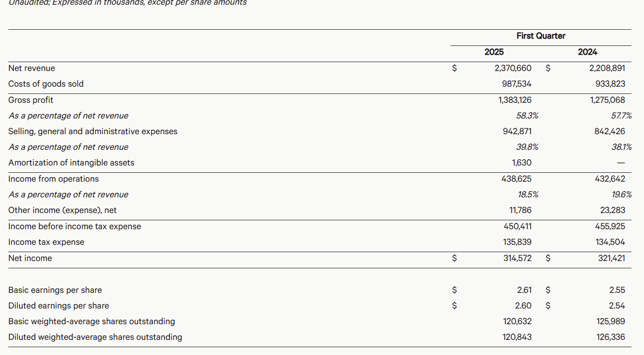Click the Income from operations label

click(54, 179)
